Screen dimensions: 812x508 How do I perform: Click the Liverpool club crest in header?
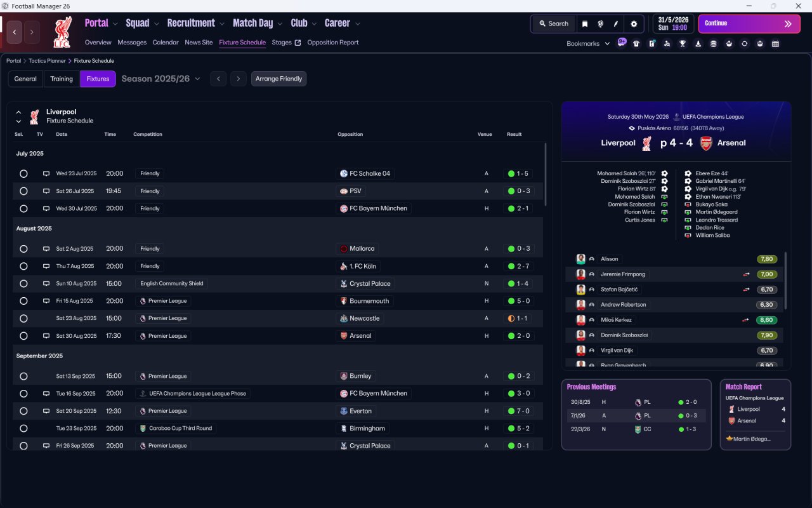[62, 32]
